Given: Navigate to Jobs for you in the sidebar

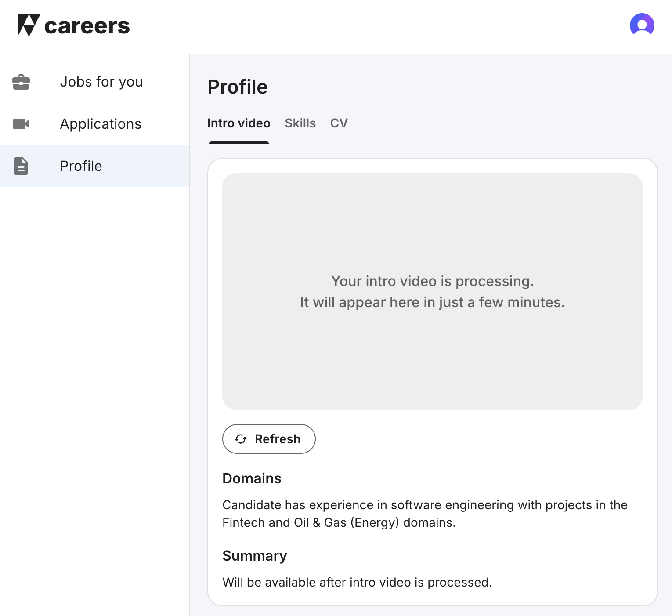Looking at the screenshot, I should pyautogui.click(x=101, y=82).
